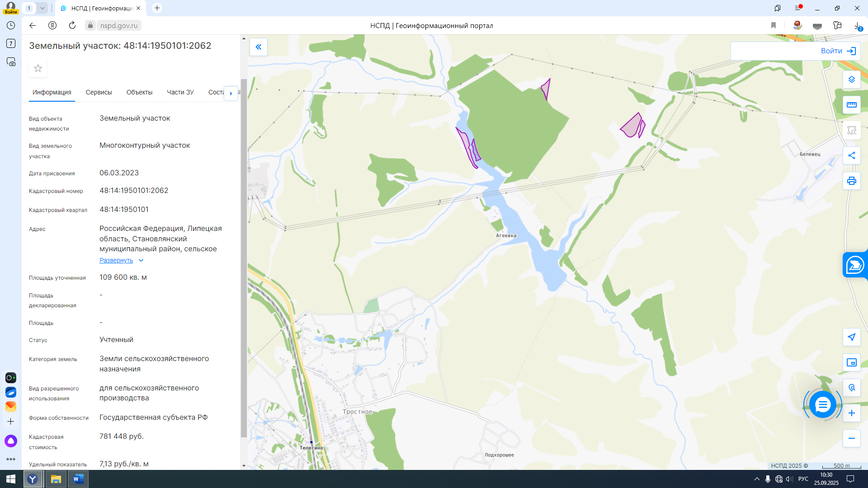Open the map layers panel

click(x=851, y=80)
